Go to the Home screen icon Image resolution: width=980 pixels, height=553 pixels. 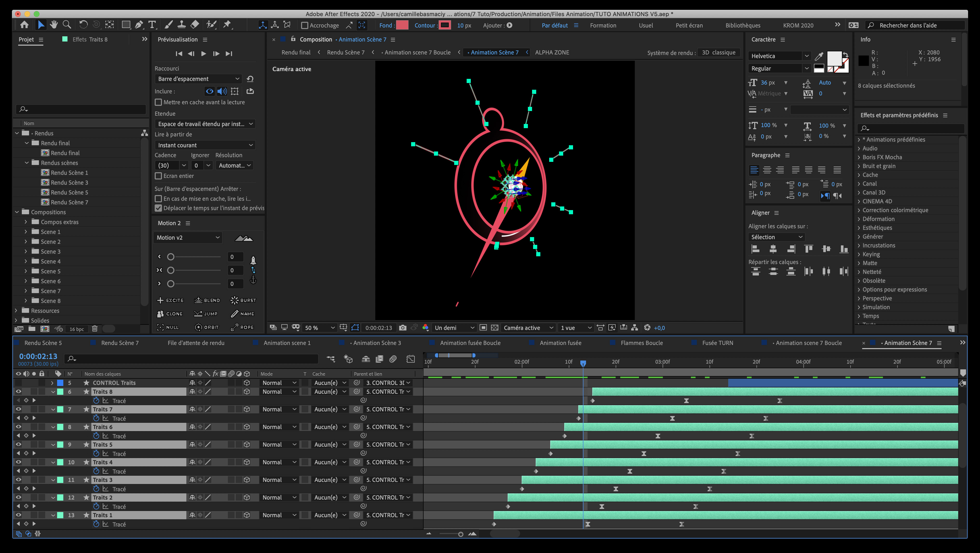click(x=24, y=25)
